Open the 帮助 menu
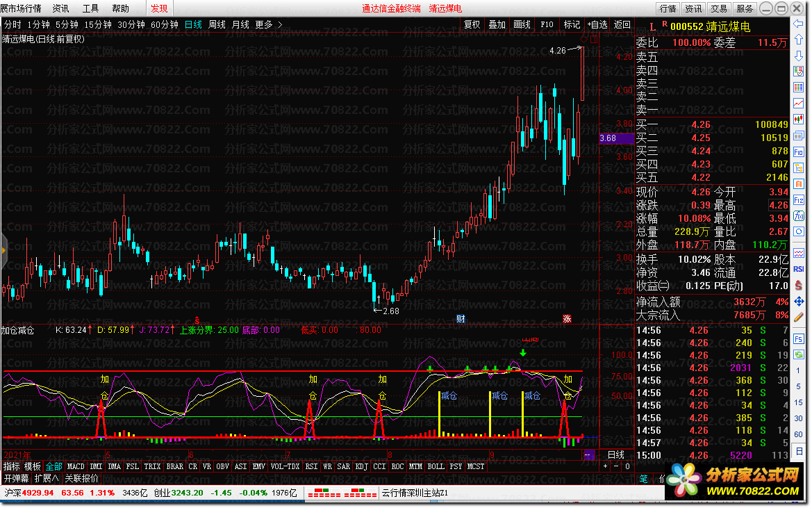The image size is (812, 508). click(x=121, y=8)
